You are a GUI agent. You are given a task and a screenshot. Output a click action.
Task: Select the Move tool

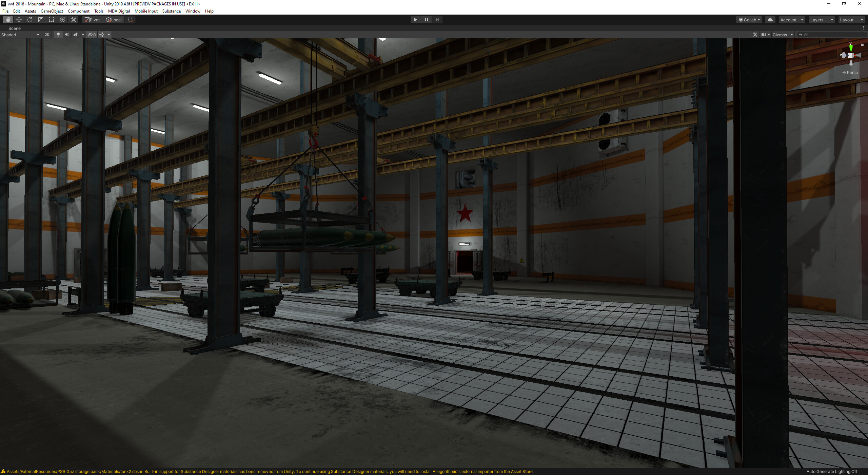(19, 20)
